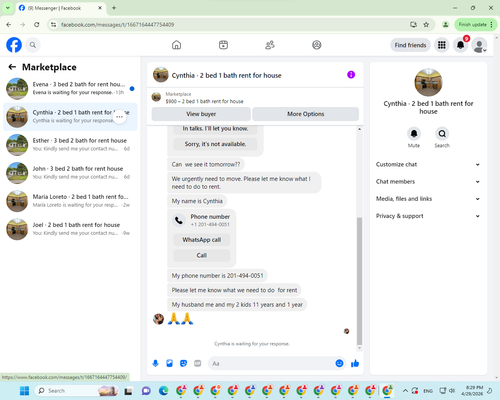Expand the Customize chat section
This screenshot has width=500, height=400.
click(428, 164)
